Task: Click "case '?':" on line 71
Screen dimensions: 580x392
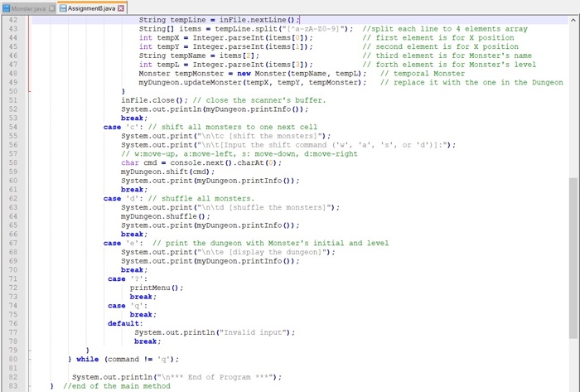Action: pyautogui.click(x=128, y=278)
